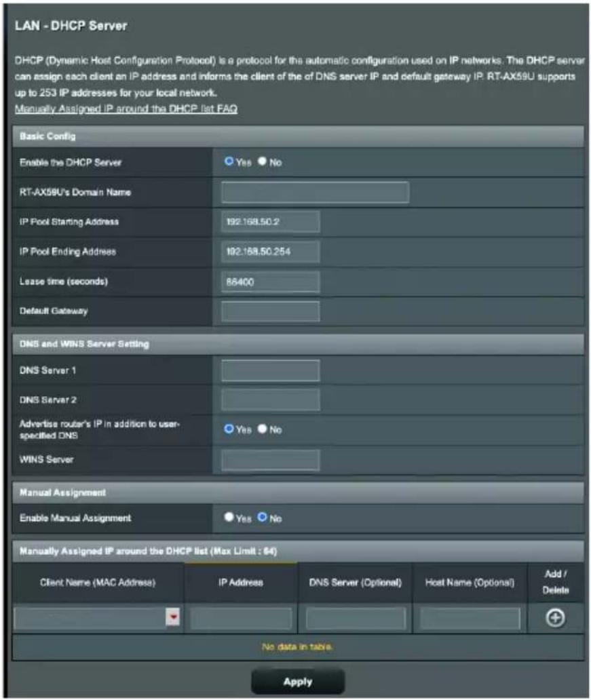Viewport: 591px width, 700px height.
Task: Click the Client Name (MAC Address) column header
Action: point(98,583)
